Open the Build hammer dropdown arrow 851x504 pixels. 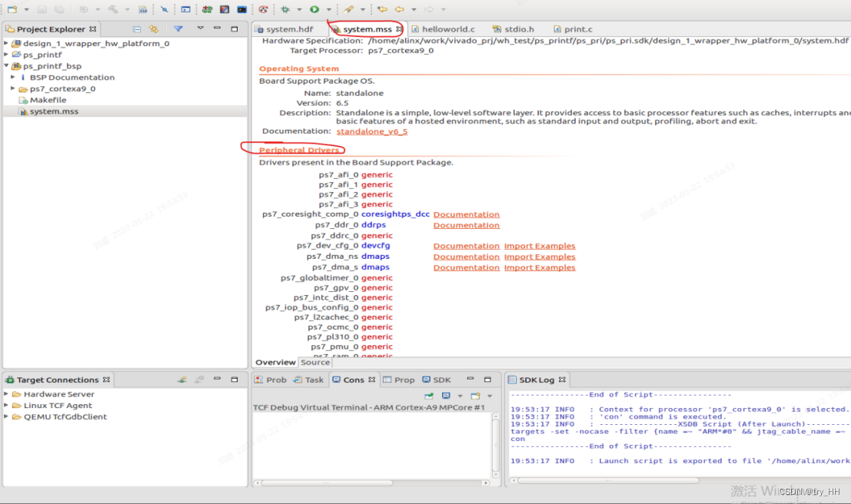click(x=127, y=10)
